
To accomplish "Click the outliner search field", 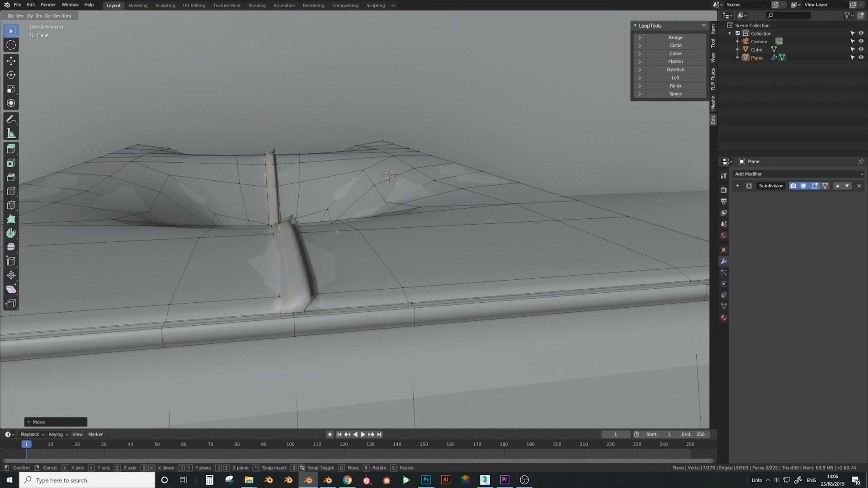I will click(x=789, y=15).
